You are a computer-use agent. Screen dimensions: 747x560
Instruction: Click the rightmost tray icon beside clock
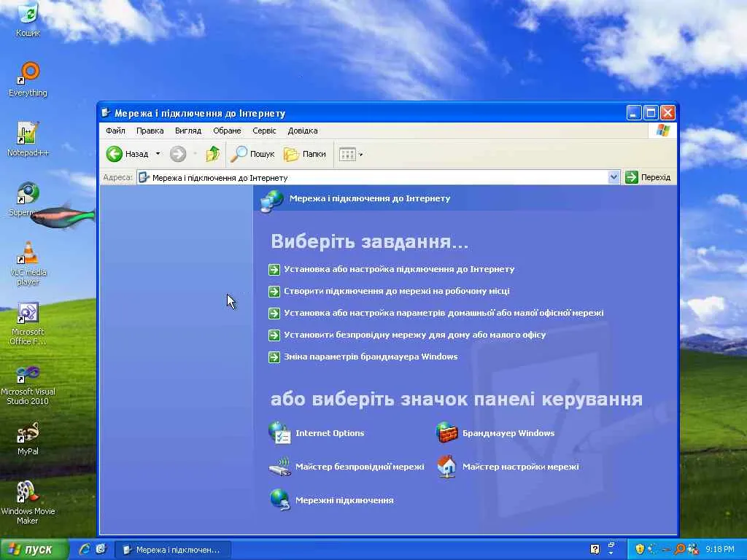[x=694, y=549]
